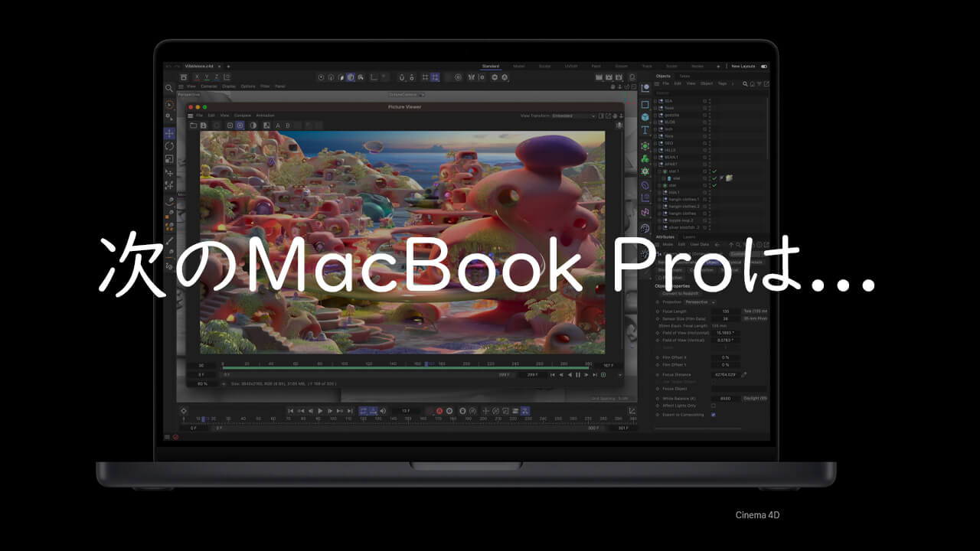Select the Rotate tool below Move

[169, 146]
